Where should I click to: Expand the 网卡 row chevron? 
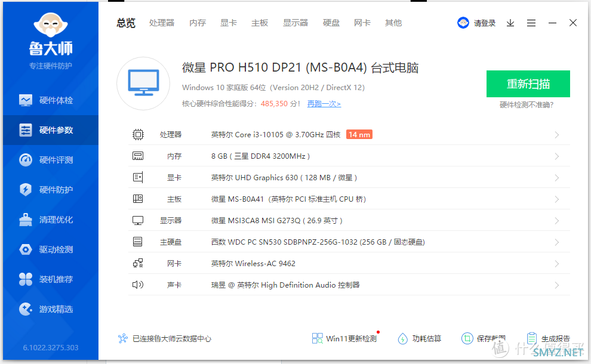(x=557, y=264)
